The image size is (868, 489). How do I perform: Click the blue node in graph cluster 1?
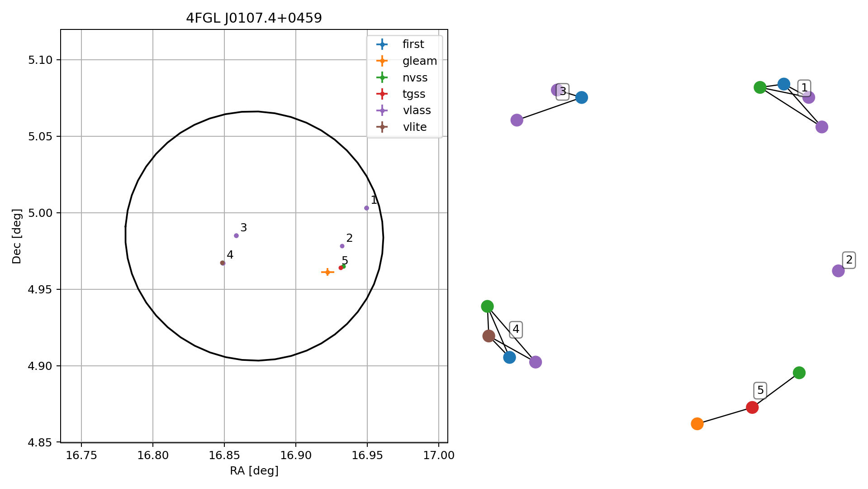(x=784, y=84)
